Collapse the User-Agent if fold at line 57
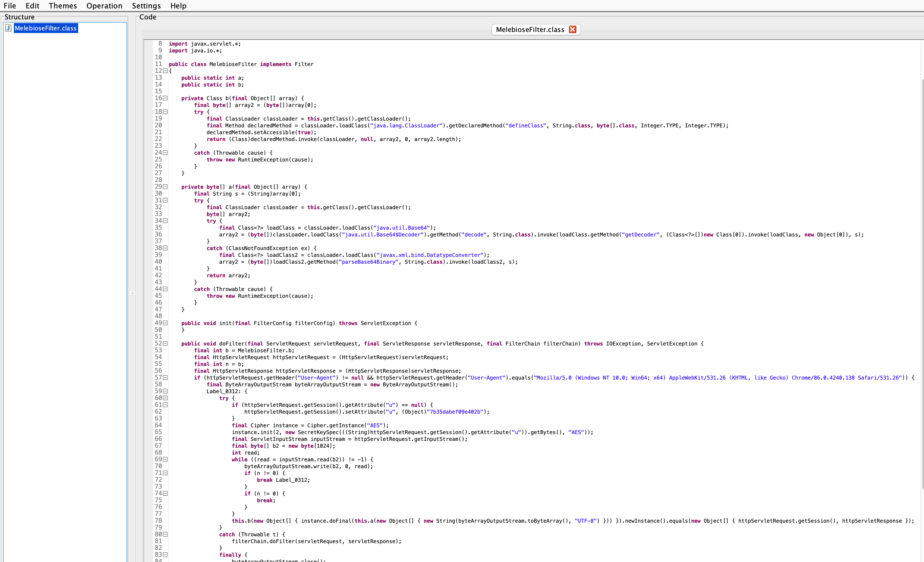Image resolution: width=924 pixels, height=562 pixels. [x=165, y=377]
